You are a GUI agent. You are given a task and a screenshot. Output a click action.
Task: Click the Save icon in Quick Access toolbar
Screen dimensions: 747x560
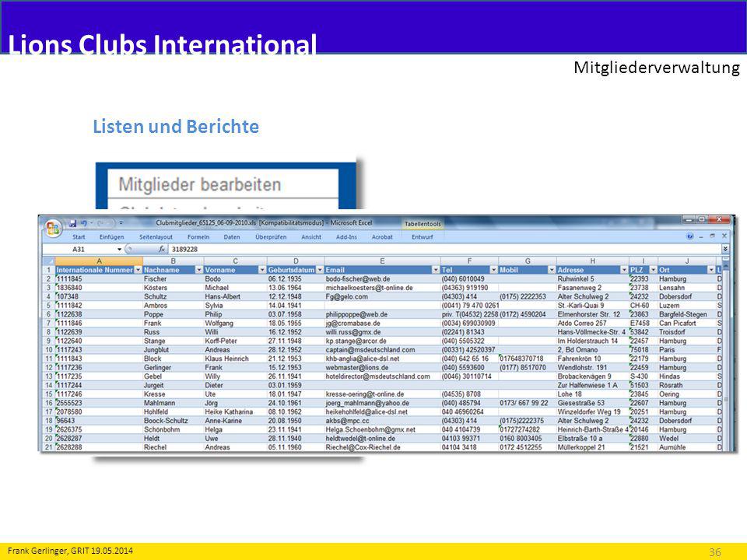(72, 223)
